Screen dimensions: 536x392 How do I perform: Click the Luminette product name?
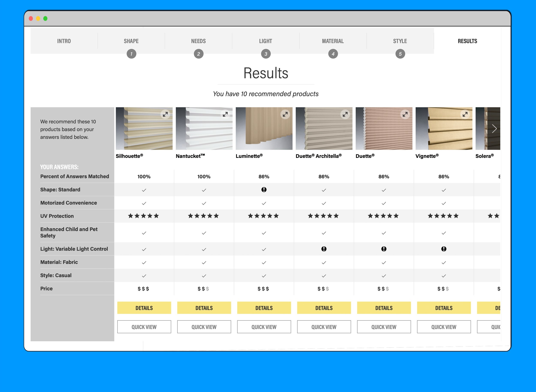pyautogui.click(x=249, y=156)
